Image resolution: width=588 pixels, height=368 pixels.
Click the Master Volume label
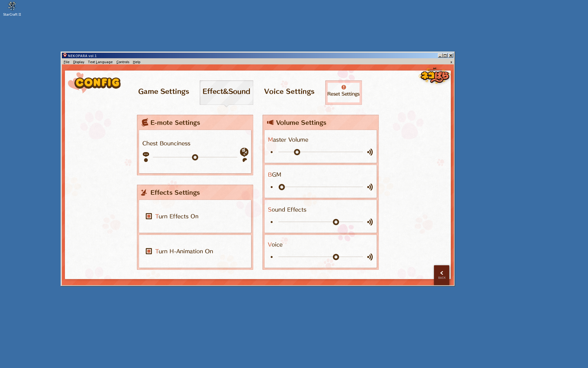coord(288,140)
